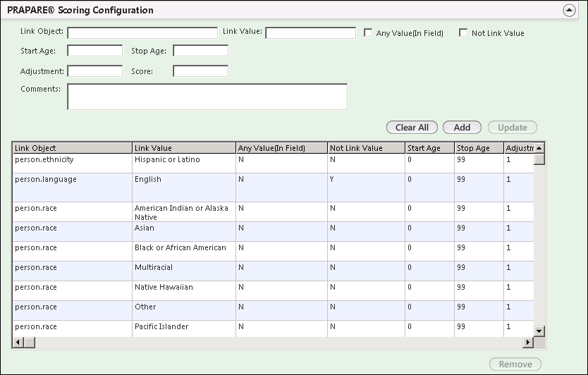Sort by Link Value column header
This screenshot has height=375, width=588.
(x=184, y=148)
